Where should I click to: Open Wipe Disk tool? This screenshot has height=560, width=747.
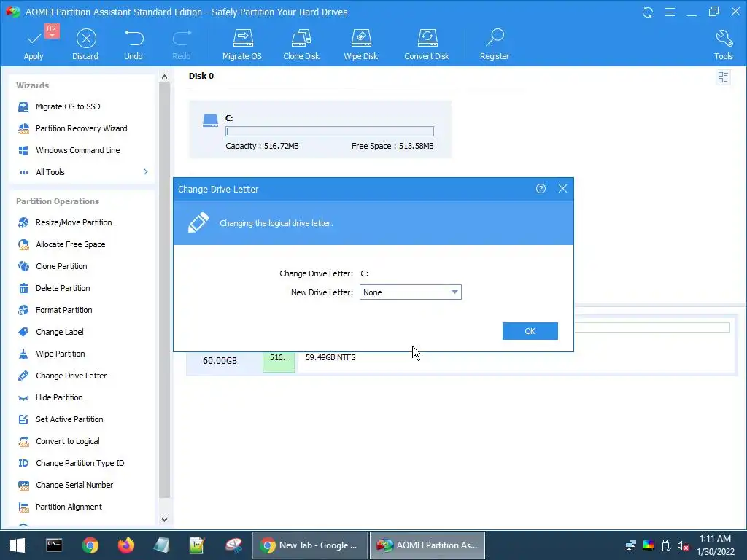(x=360, y=44)
